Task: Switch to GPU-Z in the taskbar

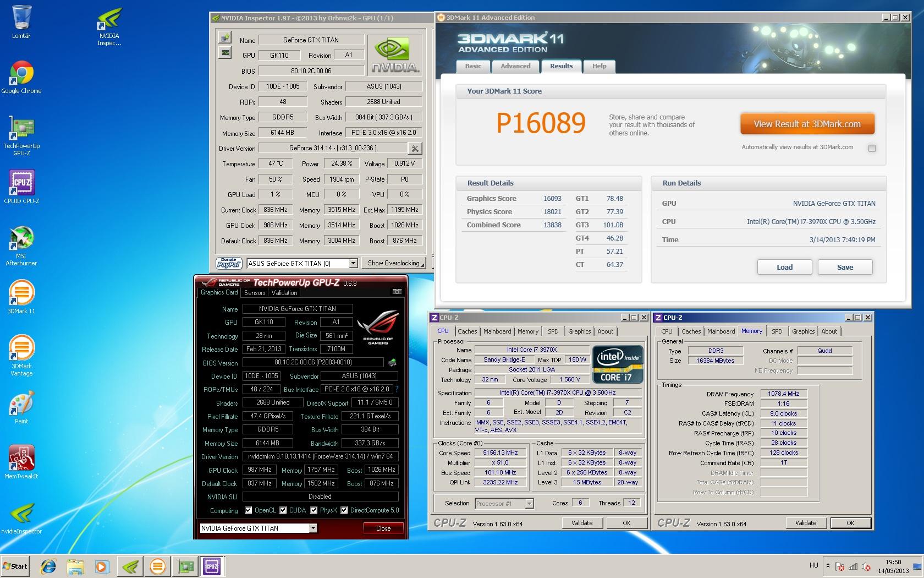Action: coord(185,566)
